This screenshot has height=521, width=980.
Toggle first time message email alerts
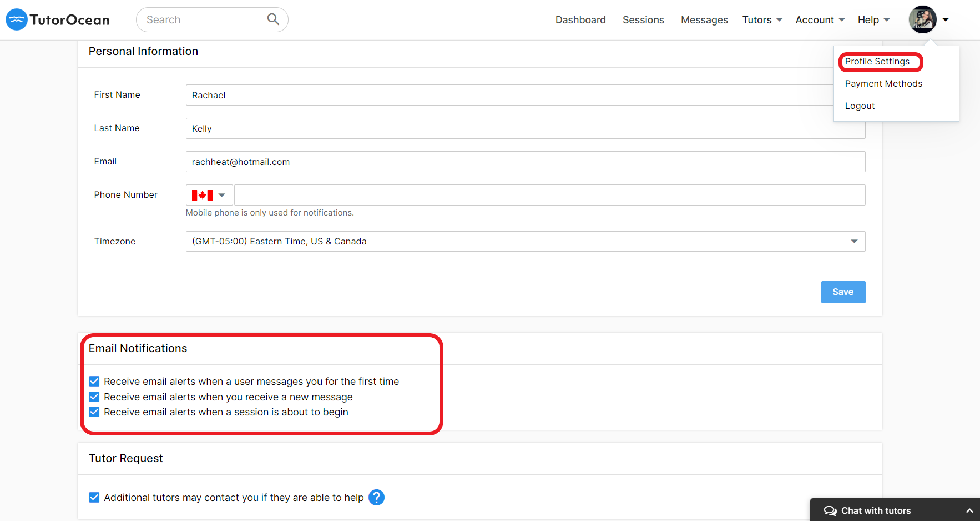coord(94,382)
